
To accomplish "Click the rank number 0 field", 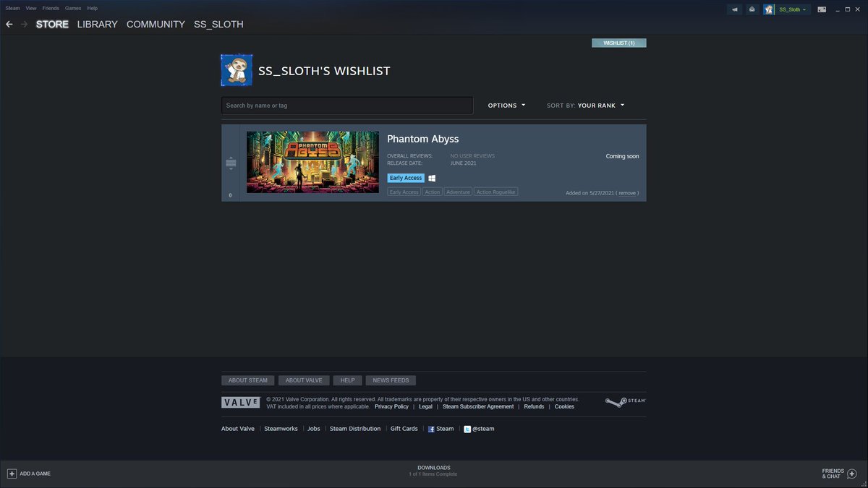I will point(230,195).
